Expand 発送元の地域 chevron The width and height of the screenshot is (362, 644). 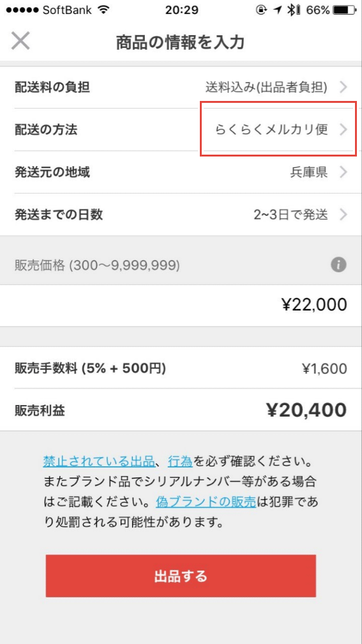point(343,172)
